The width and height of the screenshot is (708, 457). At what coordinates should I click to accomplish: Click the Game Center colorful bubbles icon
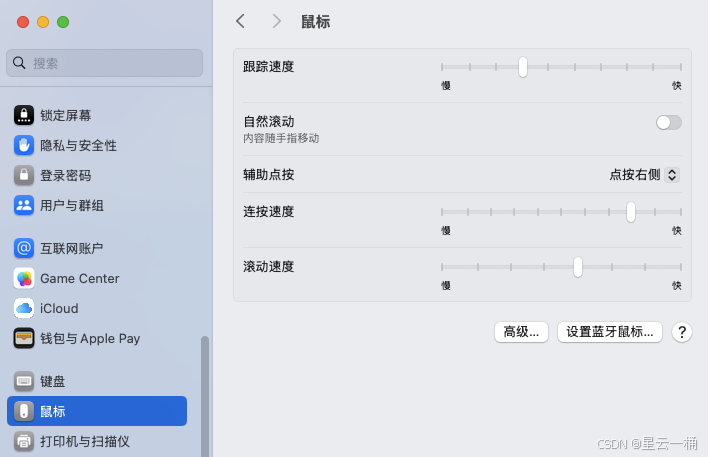click(24, 278)
